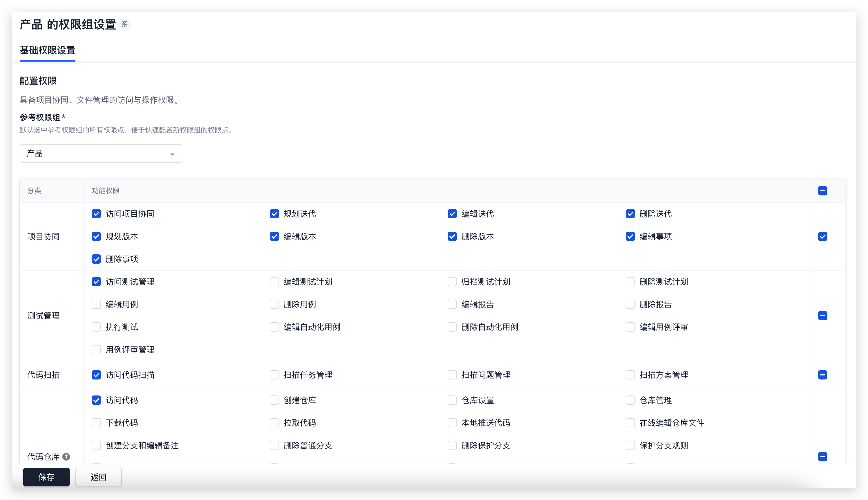Uncheck 访问测试管理 permission

[96, 282]
